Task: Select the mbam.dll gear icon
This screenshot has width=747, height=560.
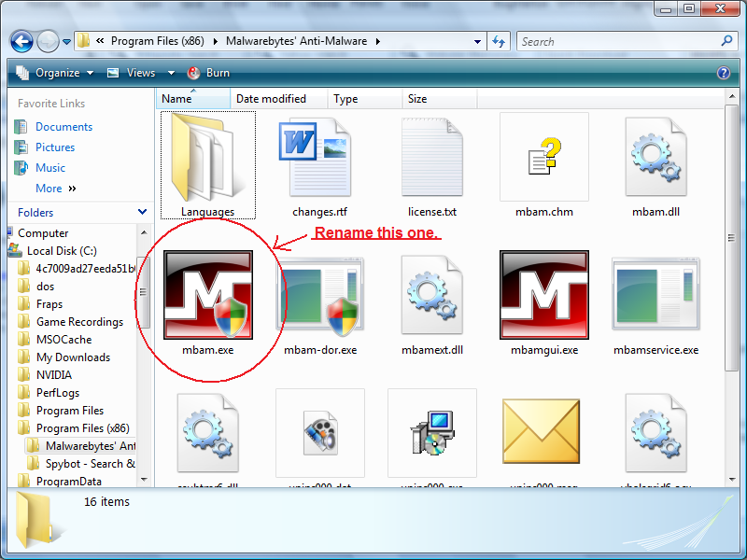Action: [x=656, y=157]
